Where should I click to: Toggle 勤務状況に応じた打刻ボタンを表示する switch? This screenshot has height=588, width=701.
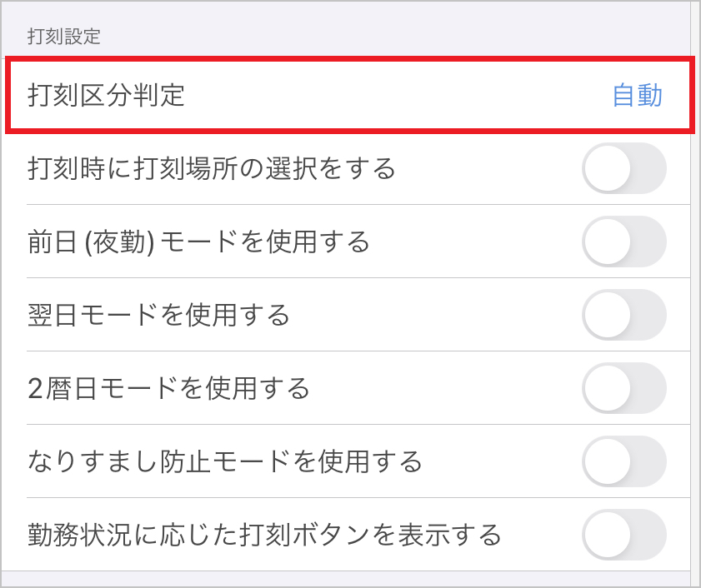pyautogui.click(x=624, y=534)
